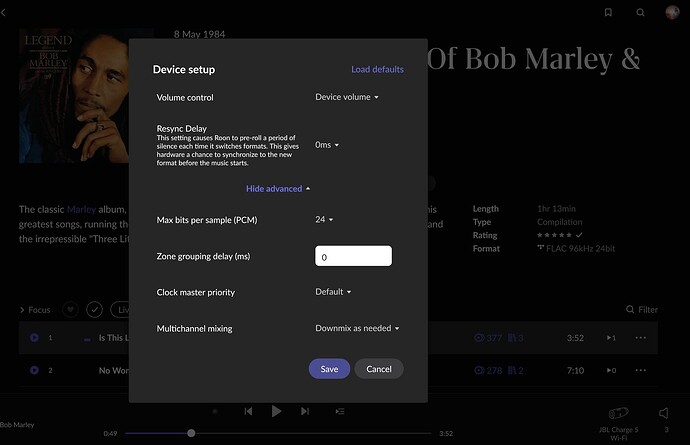690x445 pixels.
Task: Open the profile avatar menu
Action: pyautogui.click(x=672, y=12)
